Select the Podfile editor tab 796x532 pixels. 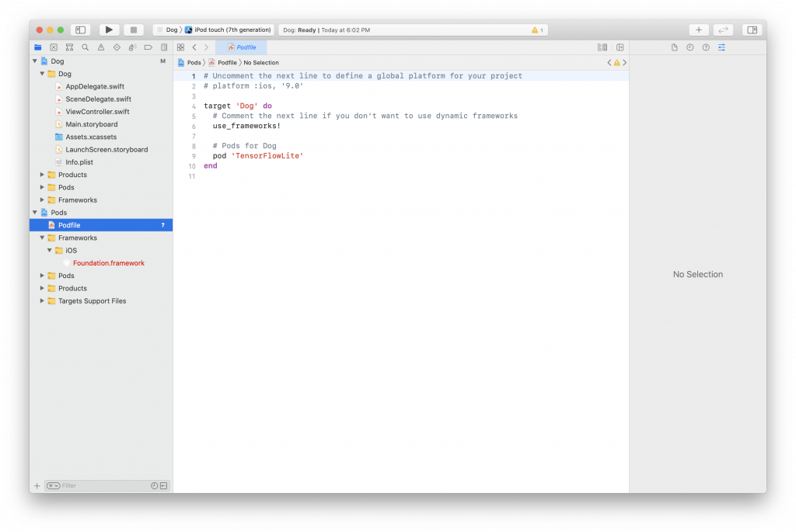242,47
